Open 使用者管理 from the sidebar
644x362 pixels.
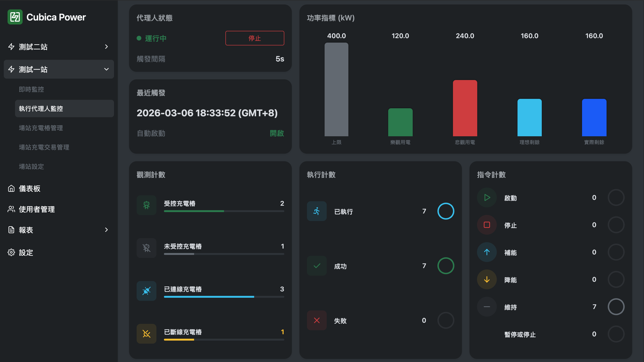(37, 209)
